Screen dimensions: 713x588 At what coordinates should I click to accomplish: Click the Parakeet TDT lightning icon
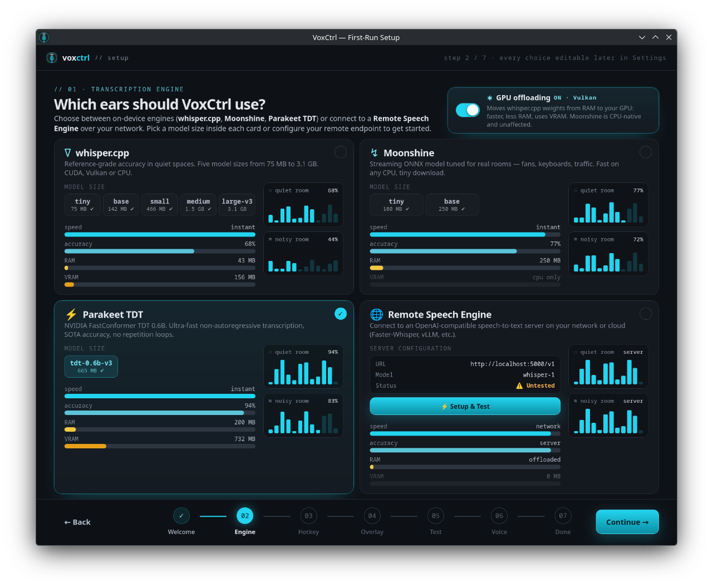click(71, 315)
